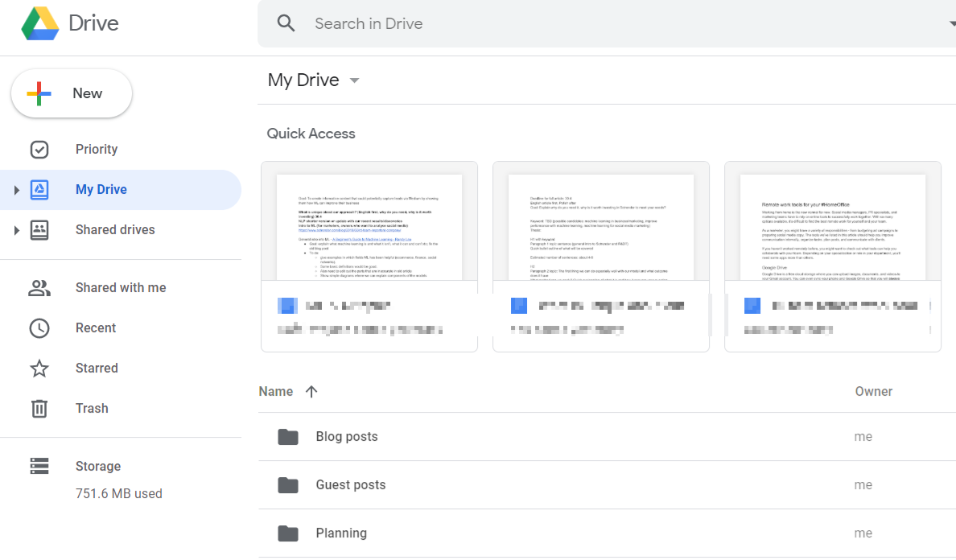Select the Guest posts folder row

(563, 485)
